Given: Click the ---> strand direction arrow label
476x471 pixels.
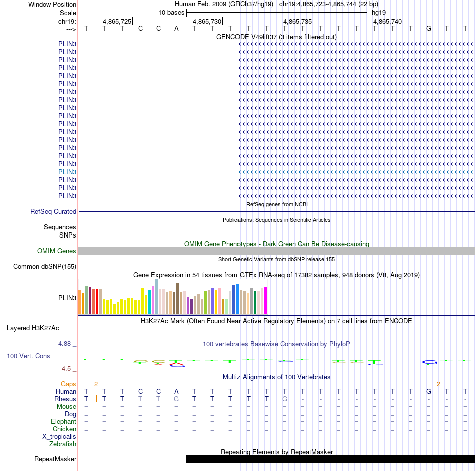Looking at the screenshot, I should click(x=71, y=29).
